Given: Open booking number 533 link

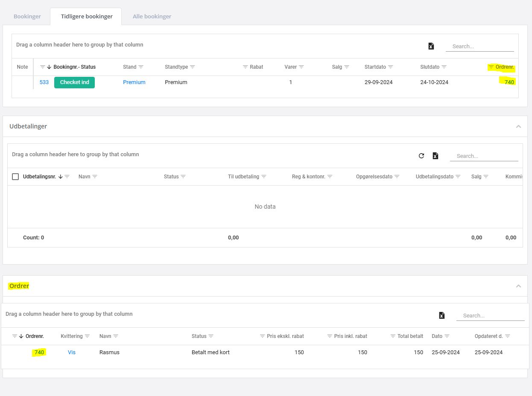Looking at the screenshot, I should [44, 82].
